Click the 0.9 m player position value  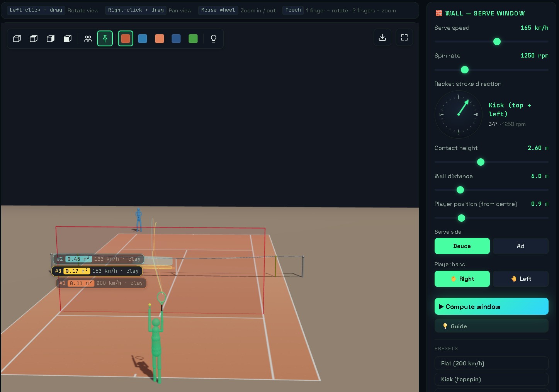coord(540,204)
